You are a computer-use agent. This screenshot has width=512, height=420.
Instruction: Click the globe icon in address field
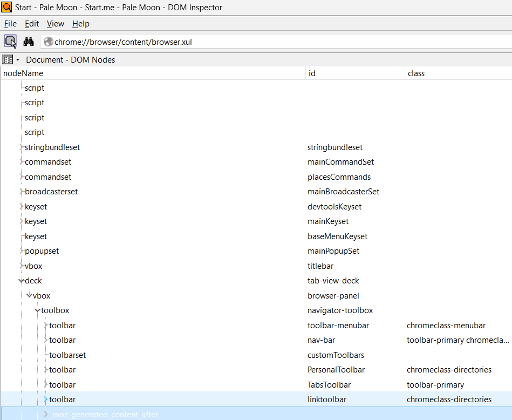point(48,42)
